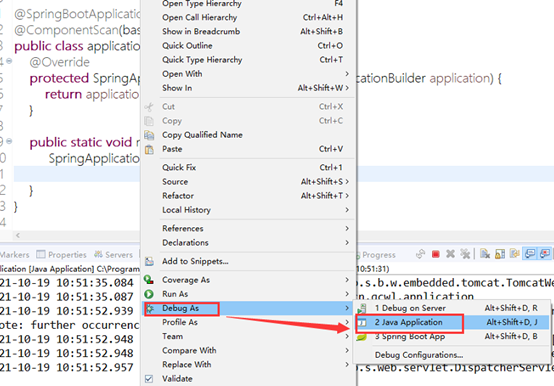
Task: Open Run As with green play icon
Action: coord(248,294)
